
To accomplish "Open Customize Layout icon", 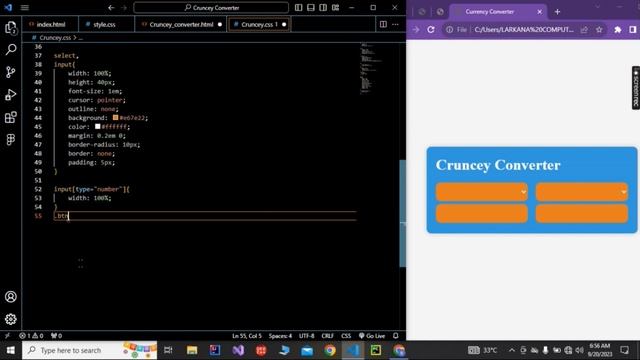I will [336, 7].
